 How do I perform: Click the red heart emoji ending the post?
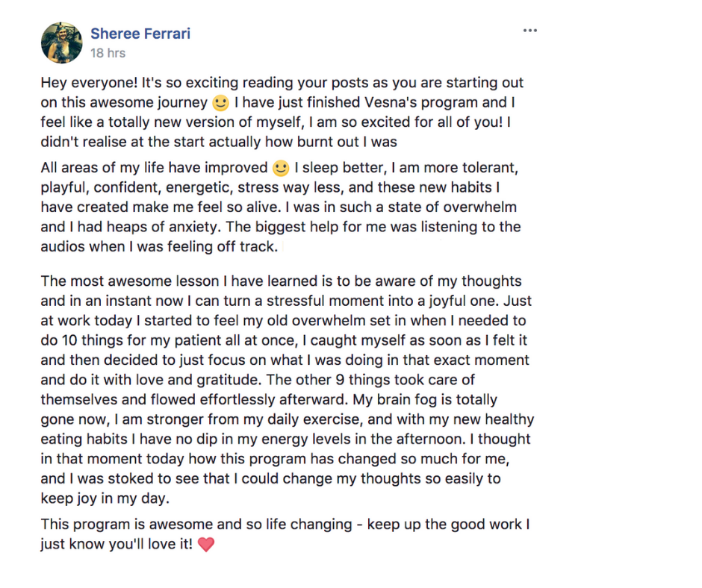pyautogui.click(x=206, y=545)
